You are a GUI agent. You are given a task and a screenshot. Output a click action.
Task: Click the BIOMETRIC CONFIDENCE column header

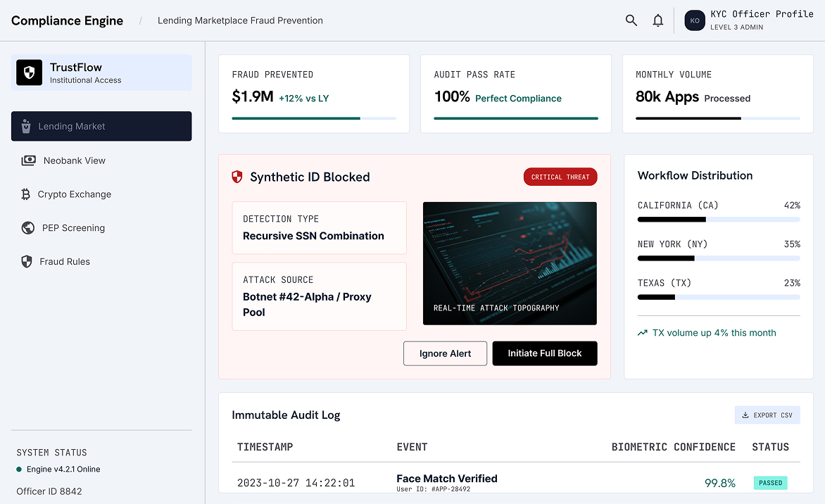click(674, 447)
